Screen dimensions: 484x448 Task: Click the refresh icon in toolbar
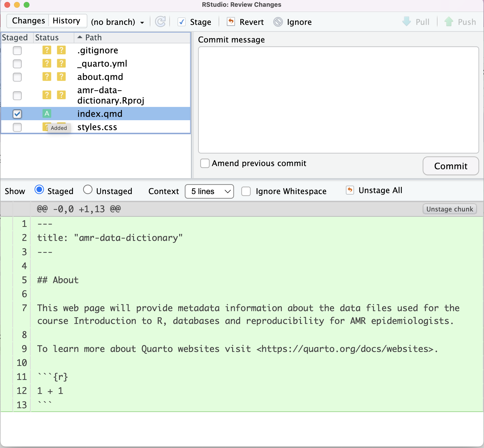(160, 22)
